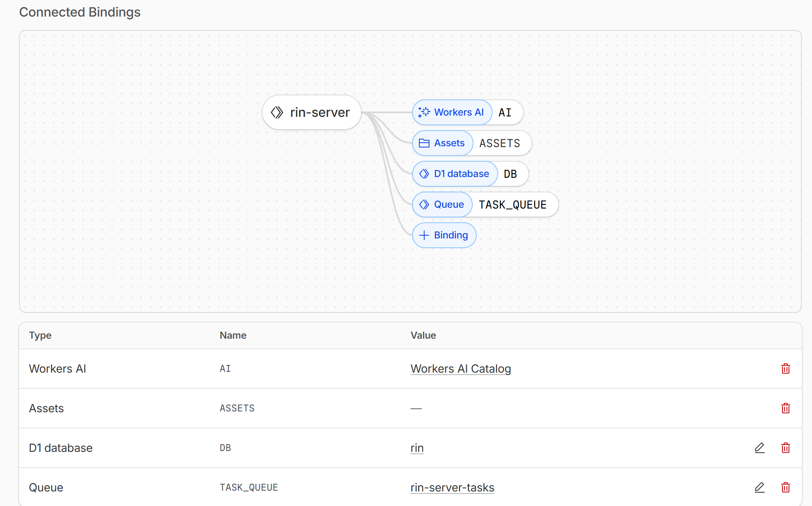Screen dimensions: 812x506
Task: Select the rin-server node
Action: tap(312, 112)
